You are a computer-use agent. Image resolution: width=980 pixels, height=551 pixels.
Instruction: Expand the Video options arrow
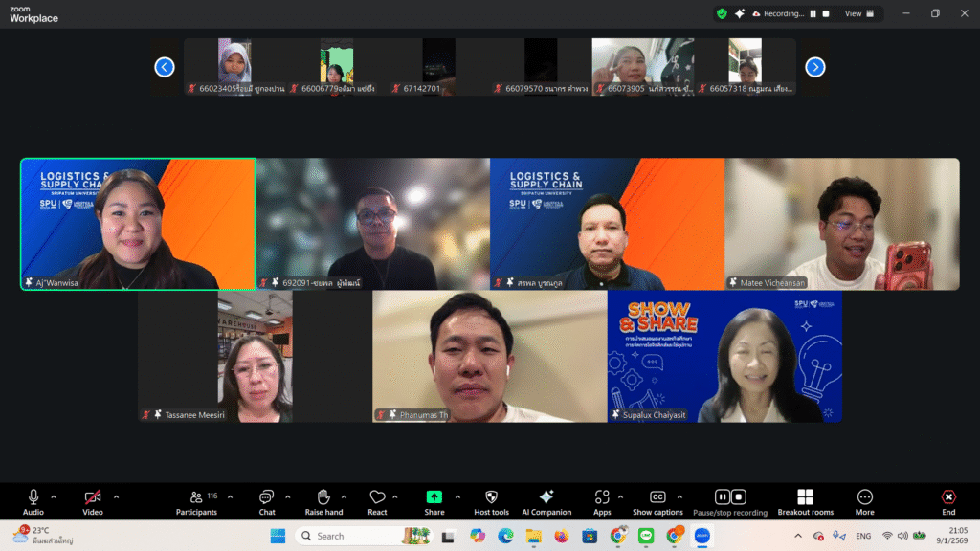(x=117, y=496)
